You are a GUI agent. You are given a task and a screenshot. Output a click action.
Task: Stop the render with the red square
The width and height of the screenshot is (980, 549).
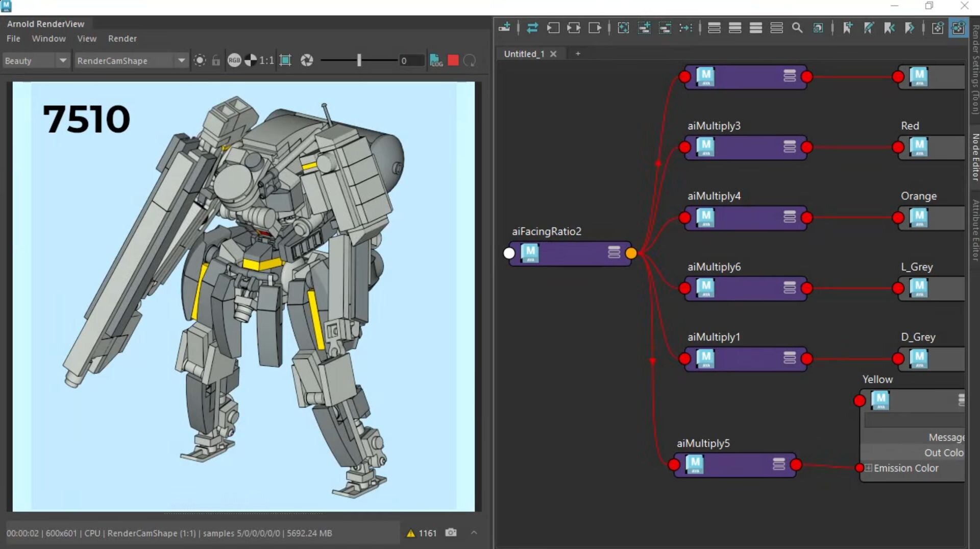[453, 60]
